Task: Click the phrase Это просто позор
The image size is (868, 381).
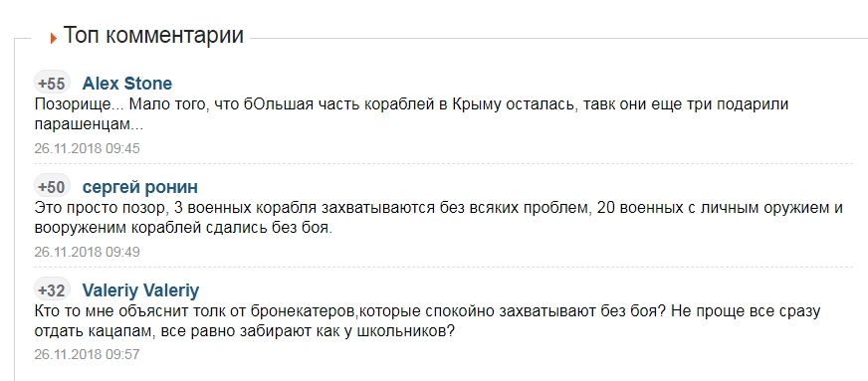Action: (x=100, y=209)
